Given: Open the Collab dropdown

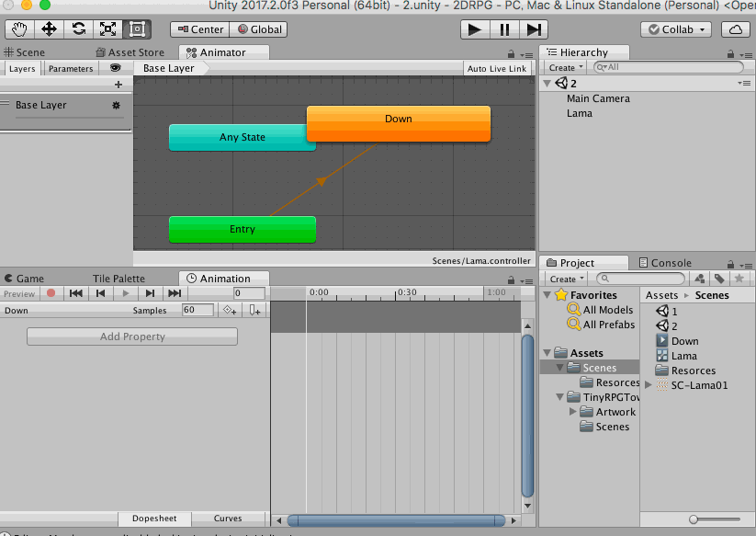Looking at the screenshot, I should 676,29.
